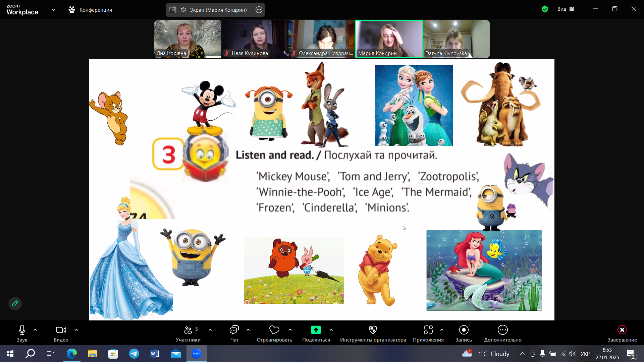Screen dimensions: 644x362
Task: Start recording with the Запись button
Action: (464, 334)
